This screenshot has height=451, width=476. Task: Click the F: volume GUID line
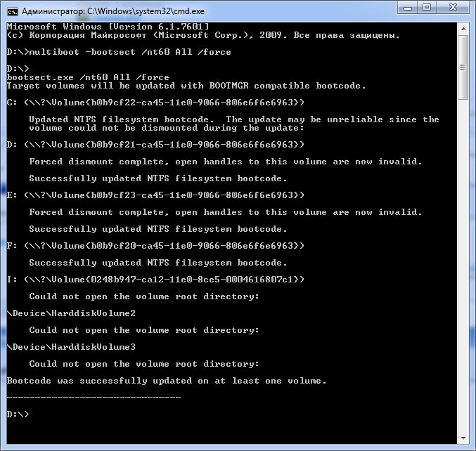[x=155, y=246]
